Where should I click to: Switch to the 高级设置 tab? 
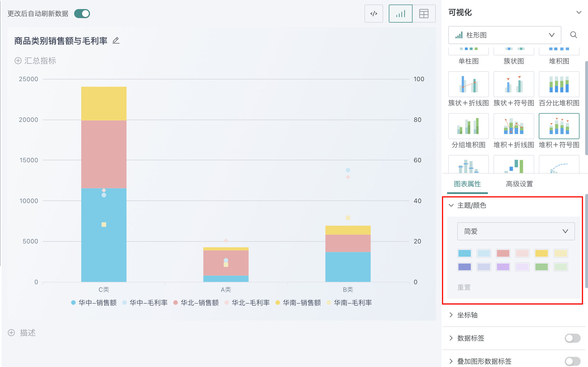pos(519,184)
